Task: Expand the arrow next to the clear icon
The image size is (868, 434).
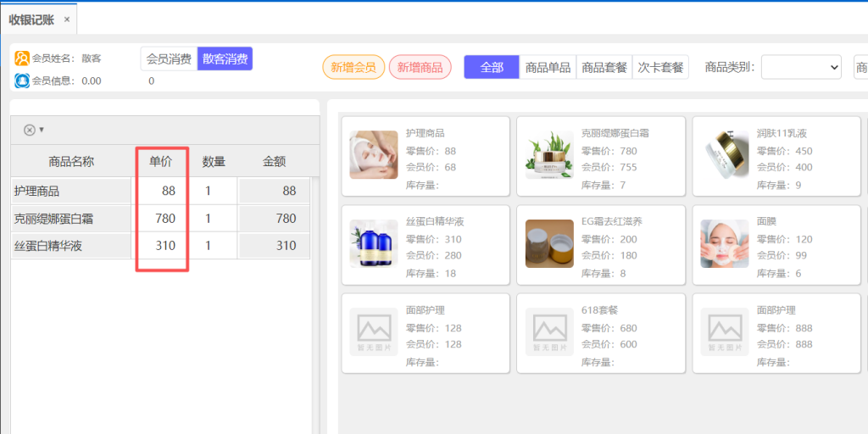Action: click(x=42, y=130)
